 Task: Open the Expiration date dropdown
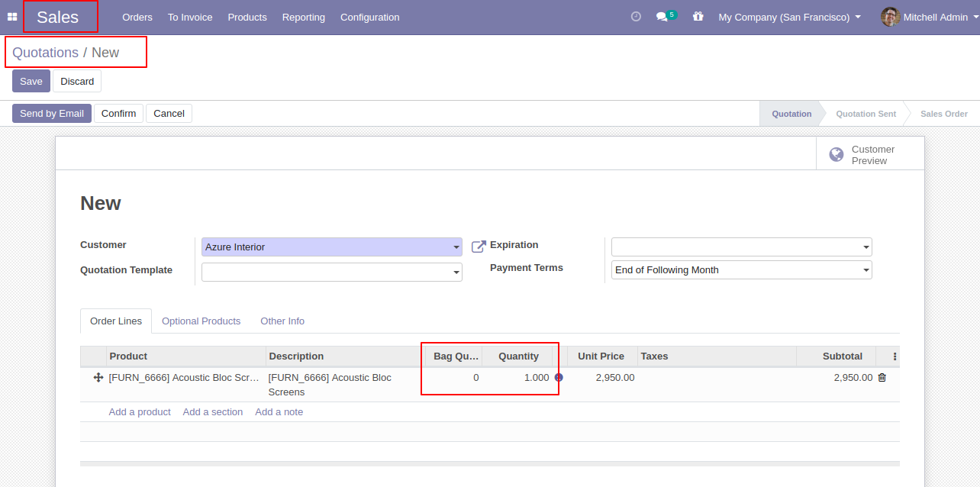click(866, 247)
